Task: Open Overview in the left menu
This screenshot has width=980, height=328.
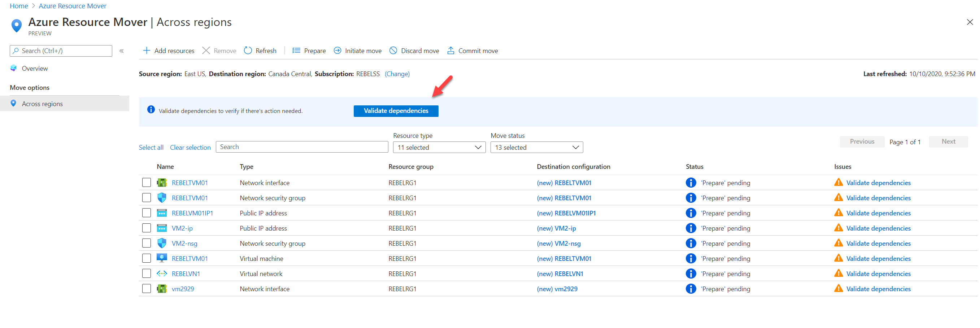Action: [35, 69]
